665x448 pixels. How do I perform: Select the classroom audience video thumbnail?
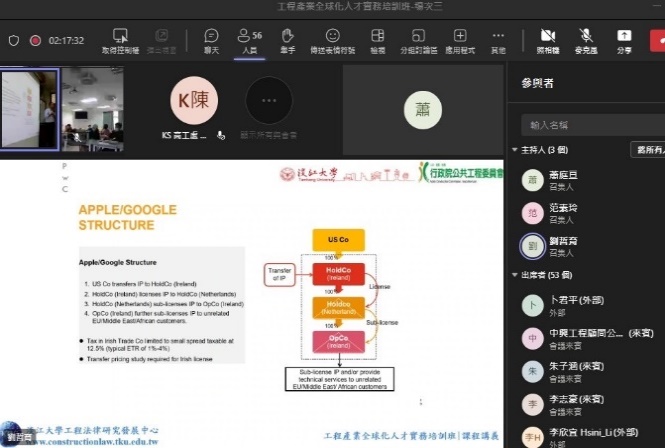point(93,109)
